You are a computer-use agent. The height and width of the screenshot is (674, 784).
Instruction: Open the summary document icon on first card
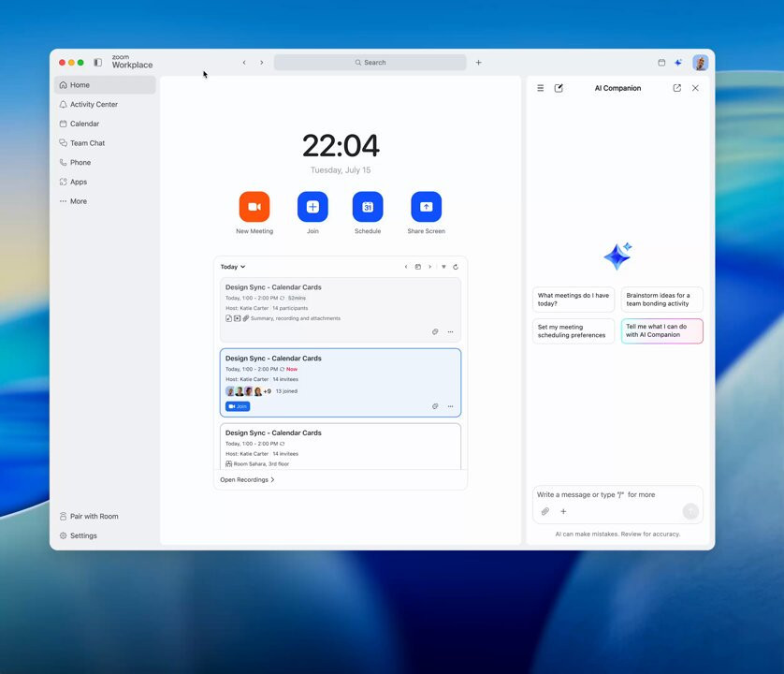[228, 318]
